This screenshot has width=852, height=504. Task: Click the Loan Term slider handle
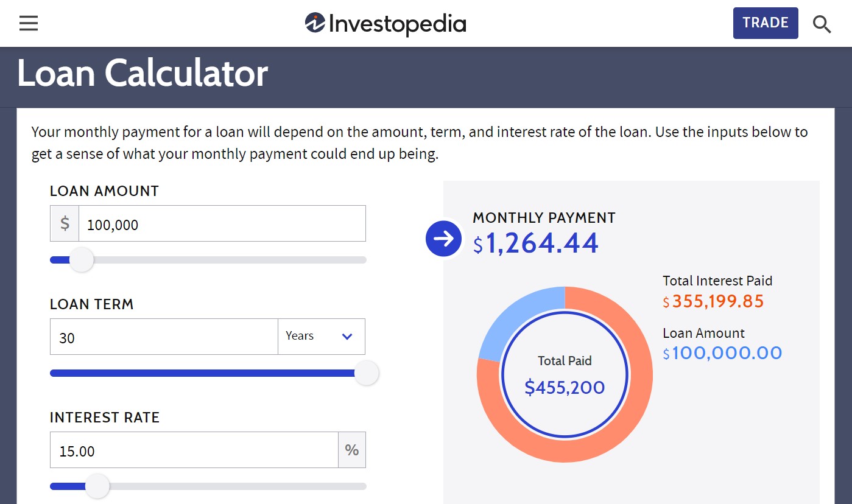click(367, 373)
